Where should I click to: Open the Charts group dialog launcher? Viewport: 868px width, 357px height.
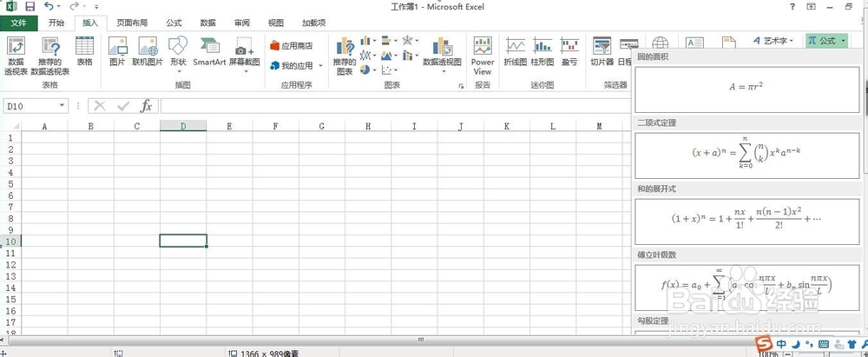[x=461, y=87]
